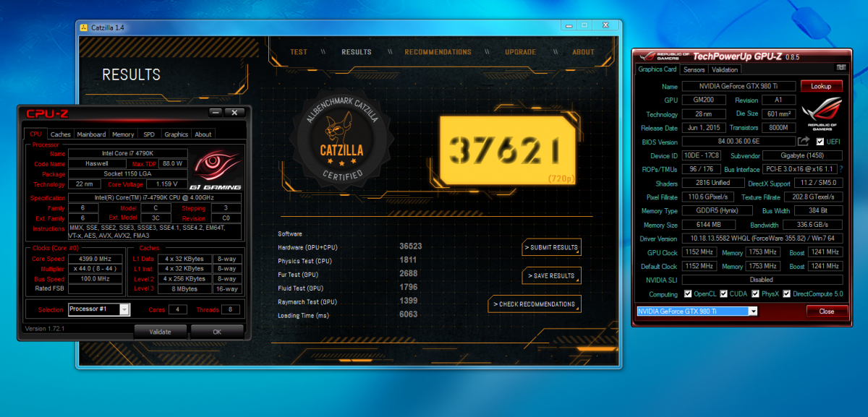Toggle the CUDA checkbox
The image size is (868, 417).
click(x=723, y=294)
